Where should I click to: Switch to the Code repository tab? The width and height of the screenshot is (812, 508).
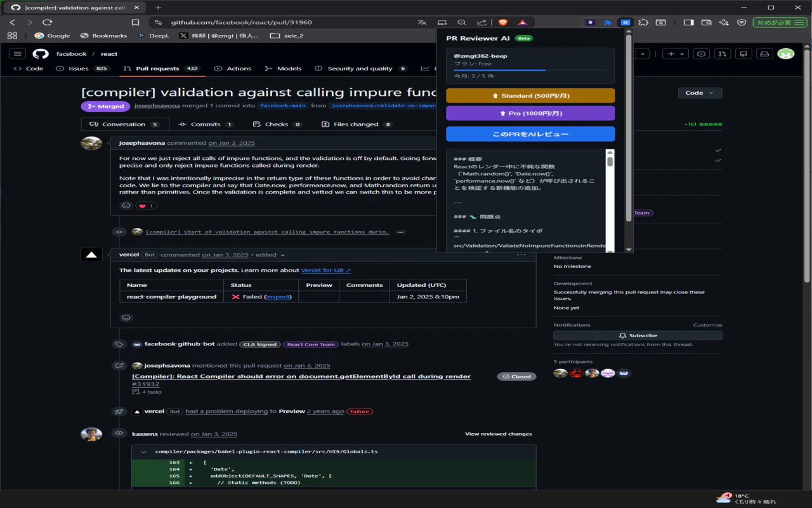[29, 69]
